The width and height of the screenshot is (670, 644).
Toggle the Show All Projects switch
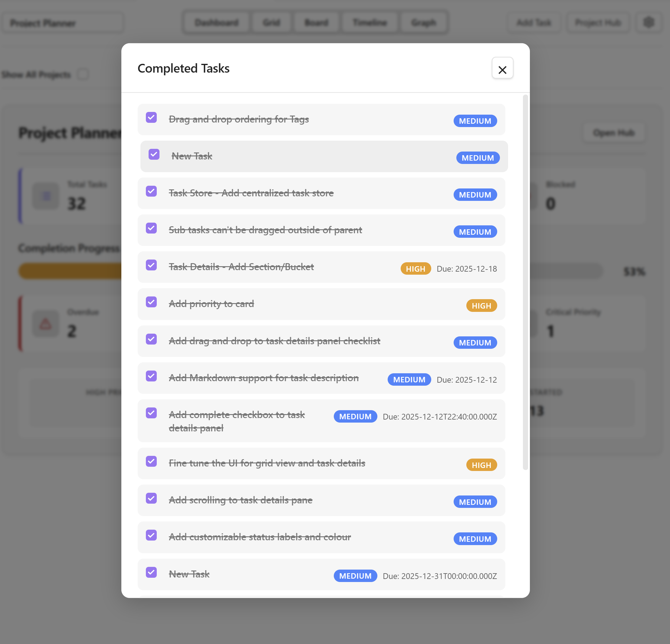[x=83, y=74]
